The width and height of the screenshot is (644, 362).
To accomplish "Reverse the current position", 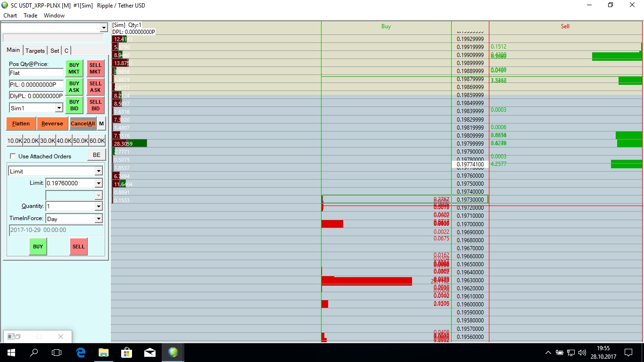I will click(x=52, y=123).
